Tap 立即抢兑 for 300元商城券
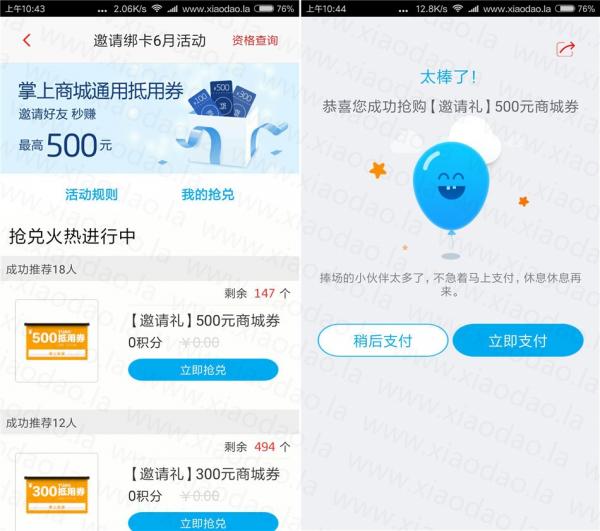Viewport: 600px width, 531px height. click(203, 522)
